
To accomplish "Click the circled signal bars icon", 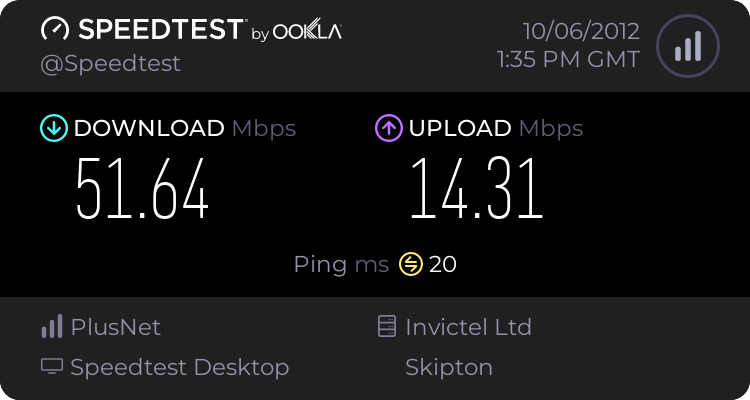I will click(x=688, y=46).
